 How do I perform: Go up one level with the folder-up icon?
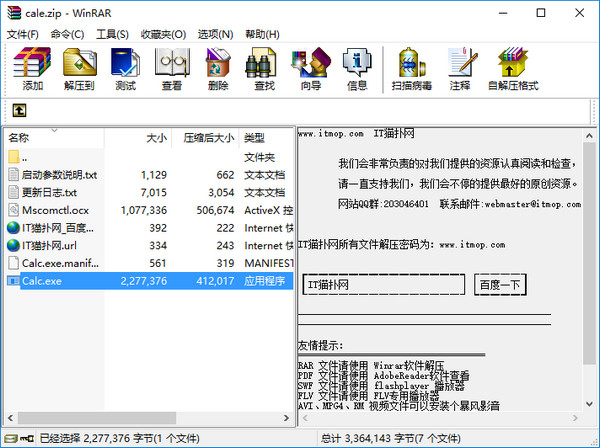20,111
